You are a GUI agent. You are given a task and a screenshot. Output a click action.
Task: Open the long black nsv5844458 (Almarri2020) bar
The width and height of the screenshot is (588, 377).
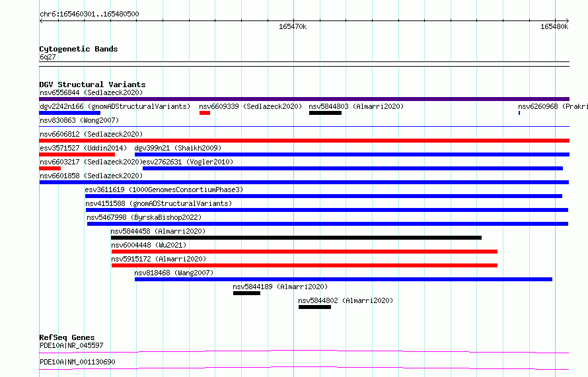pos(296,238)
